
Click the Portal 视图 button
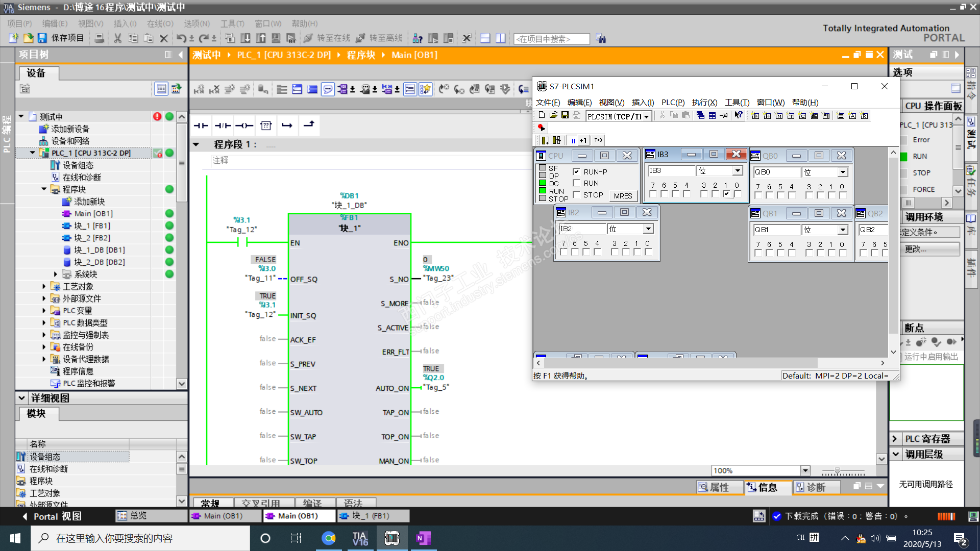click(x=51, y=516)
